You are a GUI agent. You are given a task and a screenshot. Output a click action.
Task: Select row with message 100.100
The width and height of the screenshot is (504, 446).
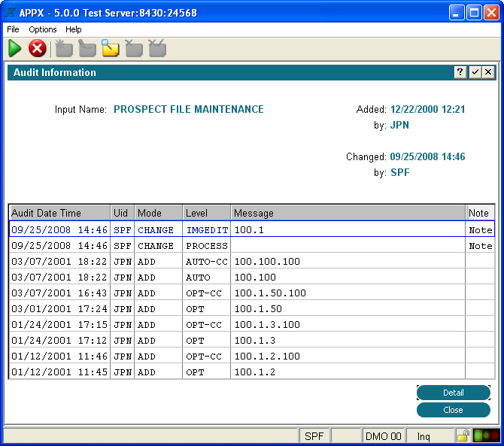(x=252, y=278)
